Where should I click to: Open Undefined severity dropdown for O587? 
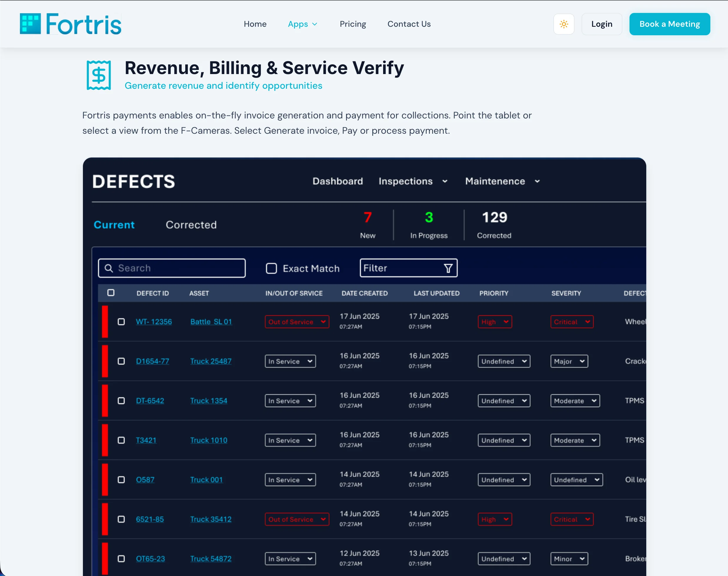coord(577,480)
